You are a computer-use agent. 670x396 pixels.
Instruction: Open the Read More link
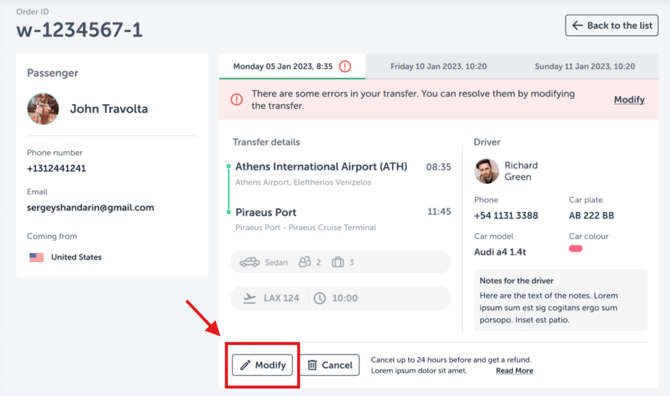(x=514, y=371)
